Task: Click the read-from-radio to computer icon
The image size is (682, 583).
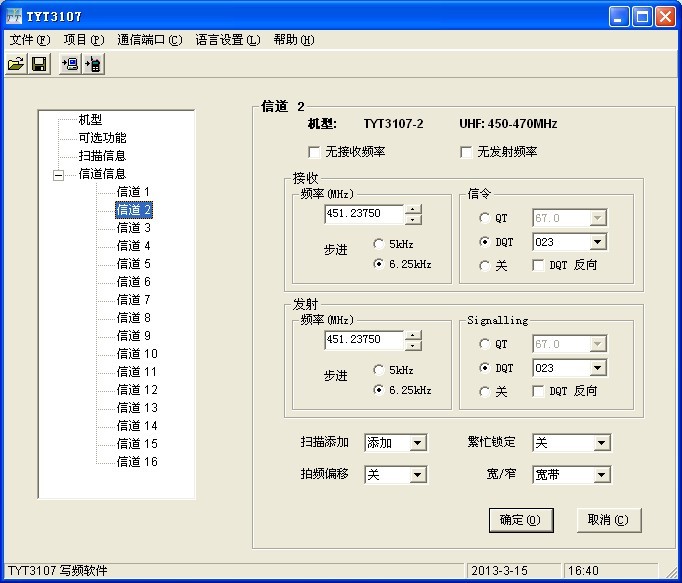Action: (x=70, y=64)
